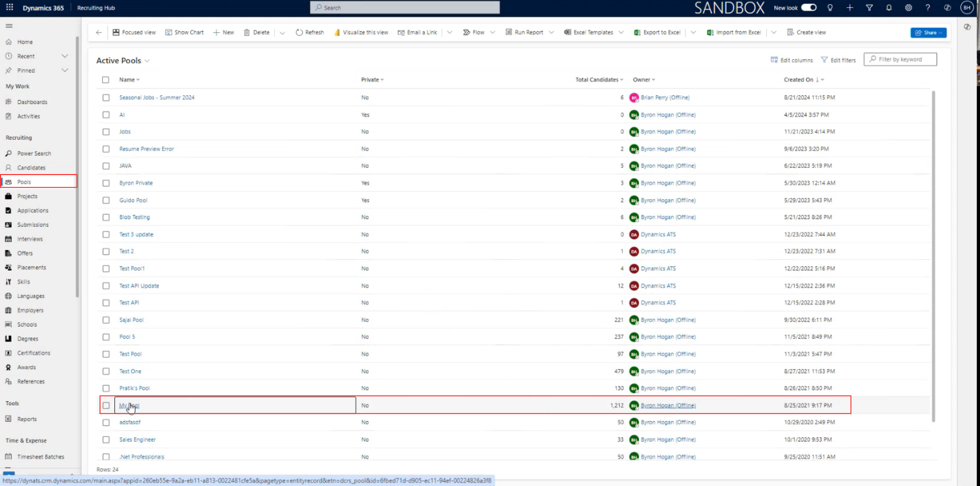
Task: Open Edit filters panel
Action: tap(838, 60)
